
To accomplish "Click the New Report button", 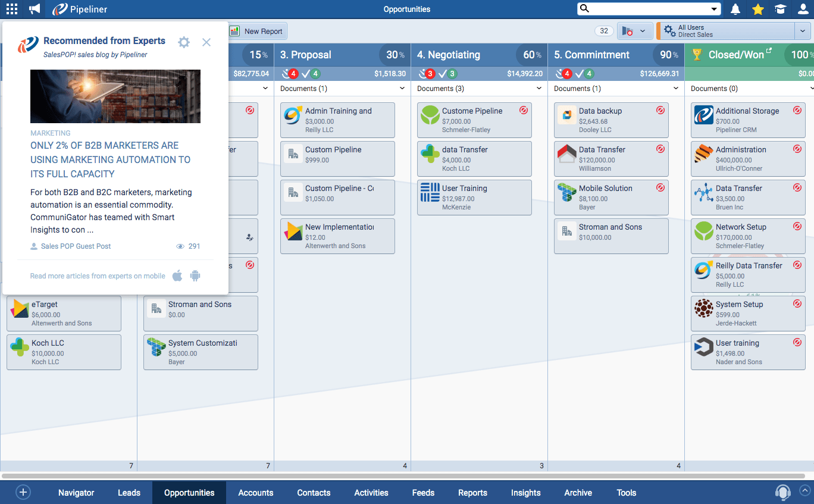I will (256, 32).
